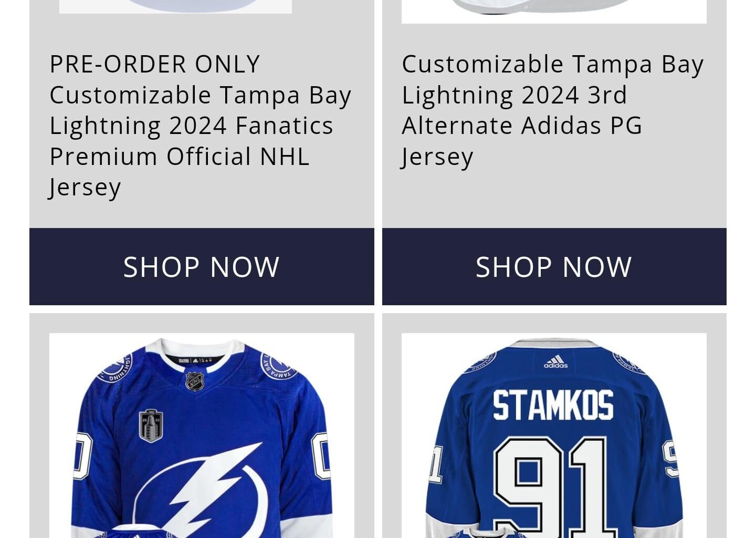Click the Adidas logo on the Stamkos jersey
This screenshot has height=538, width=756.
557,361
